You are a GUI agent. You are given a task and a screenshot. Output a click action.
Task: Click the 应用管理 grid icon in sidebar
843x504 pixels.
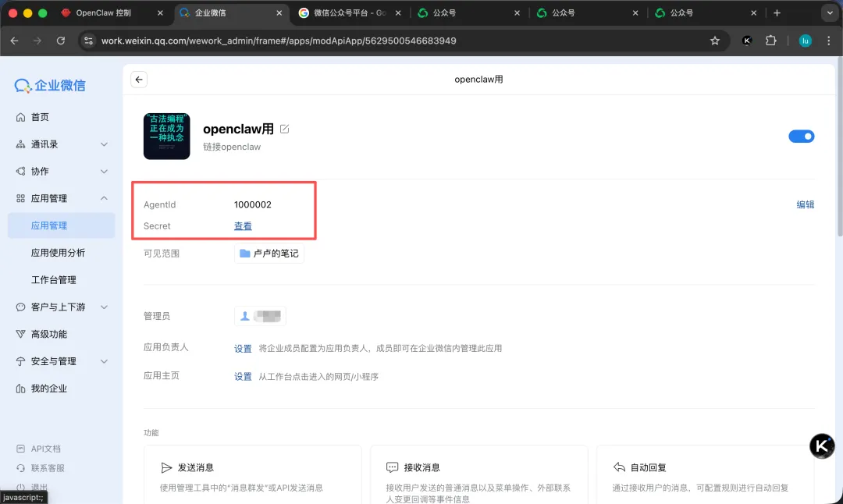[20, 198]
